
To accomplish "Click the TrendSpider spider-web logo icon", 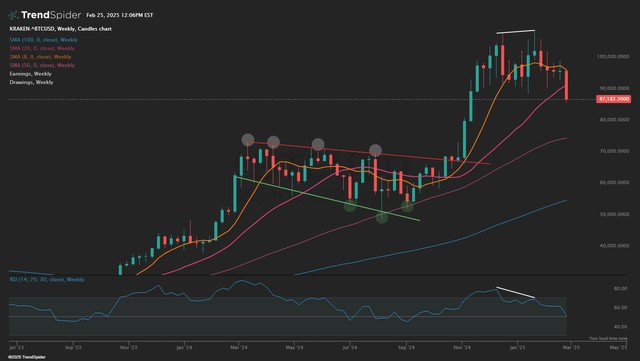I will (x=13, y=16).
